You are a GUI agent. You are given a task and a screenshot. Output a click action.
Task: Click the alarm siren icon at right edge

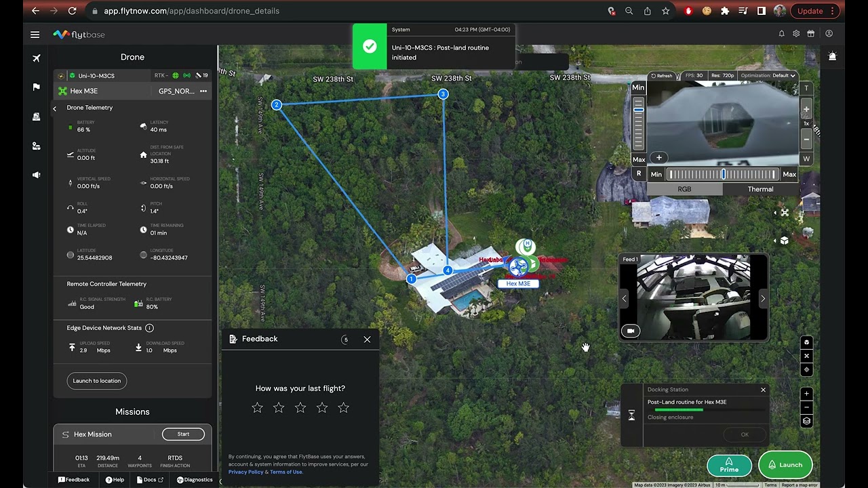click(832, 57)
